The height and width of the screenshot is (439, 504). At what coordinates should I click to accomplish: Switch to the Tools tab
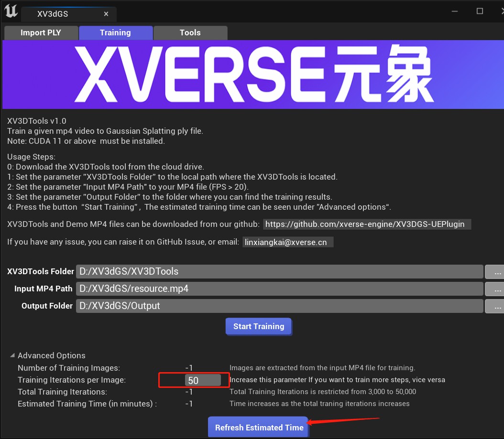pyautogui.click(x=190, y=33)
